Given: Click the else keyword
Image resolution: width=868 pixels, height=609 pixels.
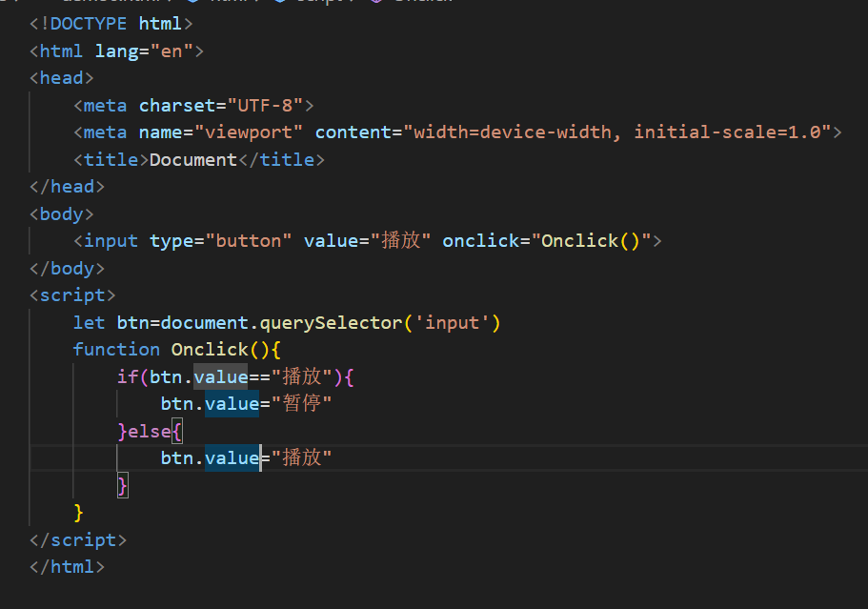Looking at the screenshot, I should 150,432.
